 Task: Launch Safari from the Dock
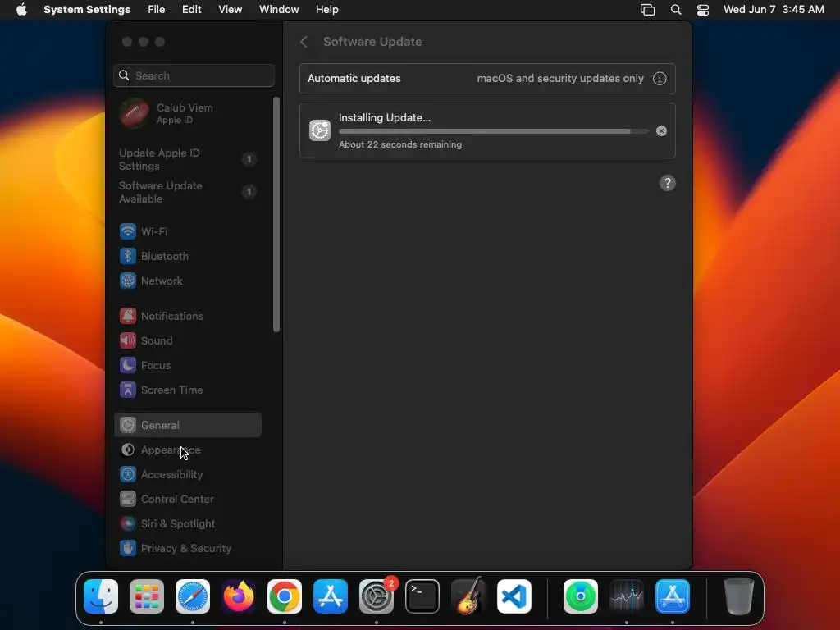click(x=193, y=596)
